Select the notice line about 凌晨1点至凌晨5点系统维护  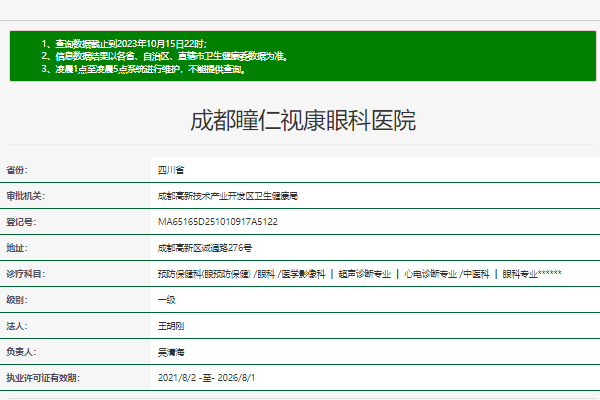143,69
